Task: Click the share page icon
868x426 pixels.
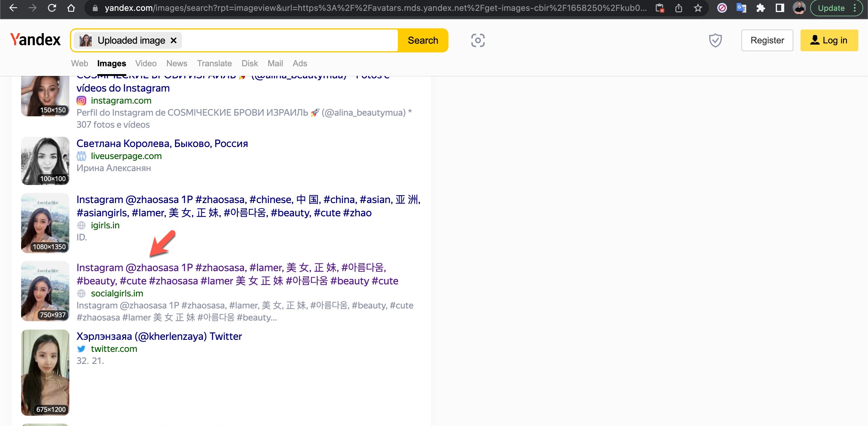Action: click(679, 8)
